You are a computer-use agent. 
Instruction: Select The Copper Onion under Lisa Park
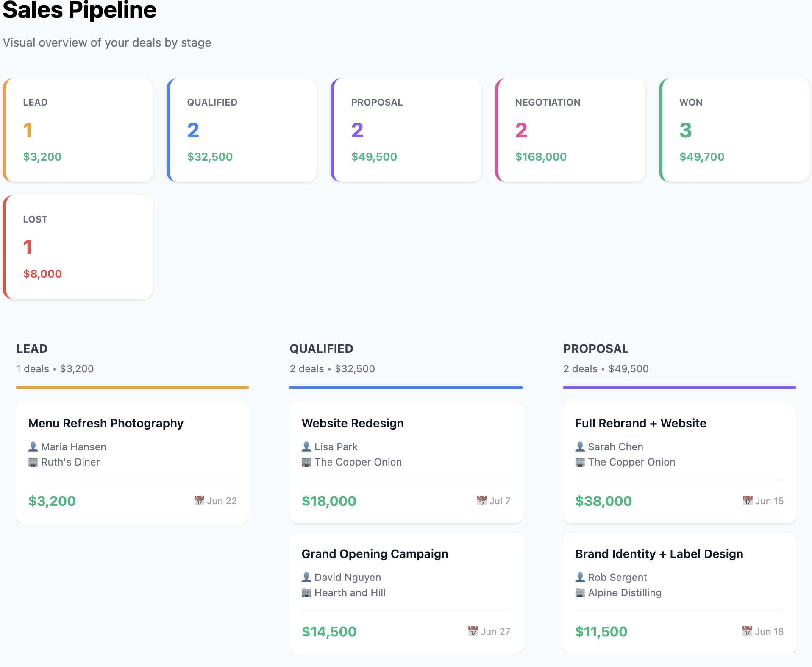(358, 462)
